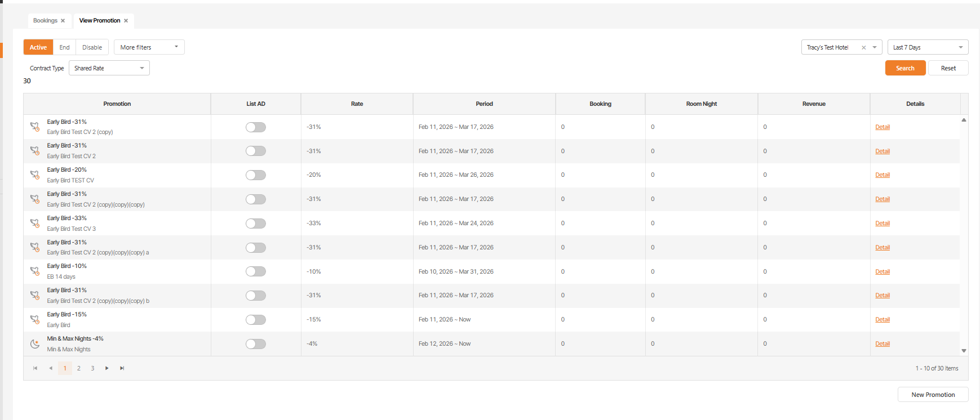This screenshot has width=980, height=420.
Task: Clear the Tracy's Test Hotel selection
Action: 863,47
